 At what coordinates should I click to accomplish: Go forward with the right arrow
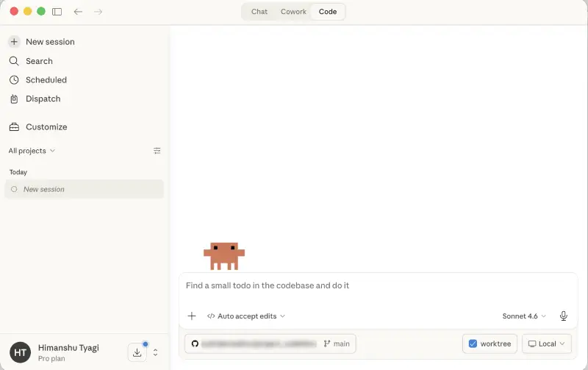98,12
